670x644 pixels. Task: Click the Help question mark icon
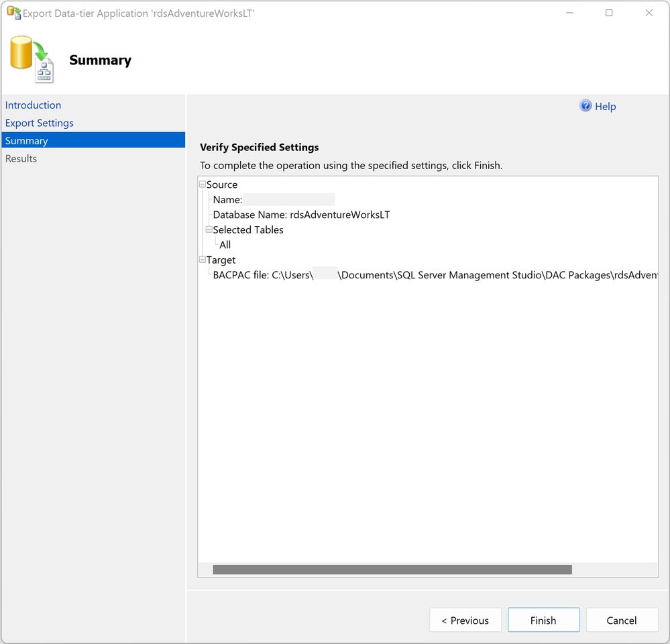point(585,105)
